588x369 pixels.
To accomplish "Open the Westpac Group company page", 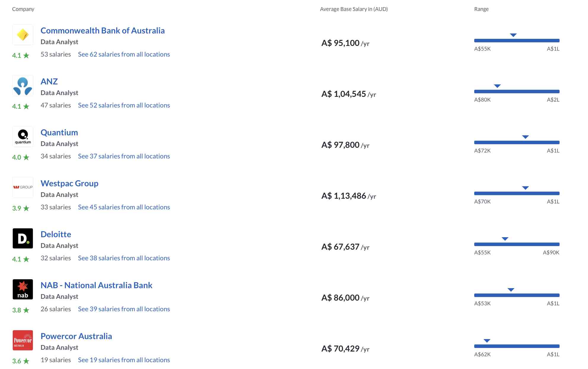I will (x=69, y=183).
